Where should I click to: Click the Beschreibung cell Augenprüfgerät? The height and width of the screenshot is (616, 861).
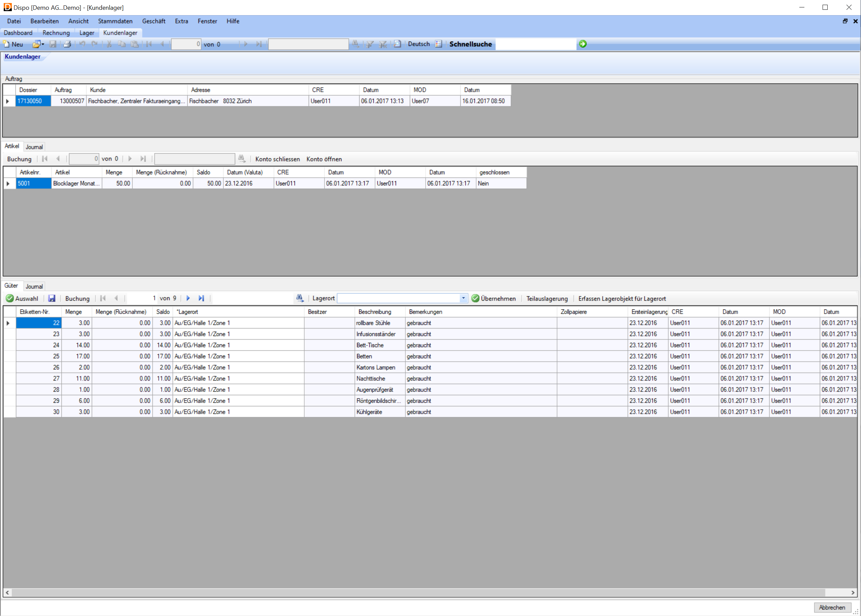pos(380,390)
